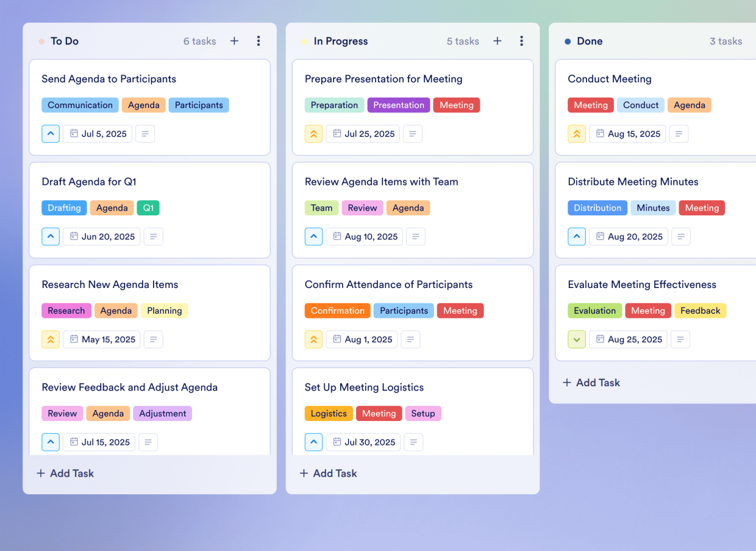
Task: Click the blue status dot next to Done
Action: point(568,41)
